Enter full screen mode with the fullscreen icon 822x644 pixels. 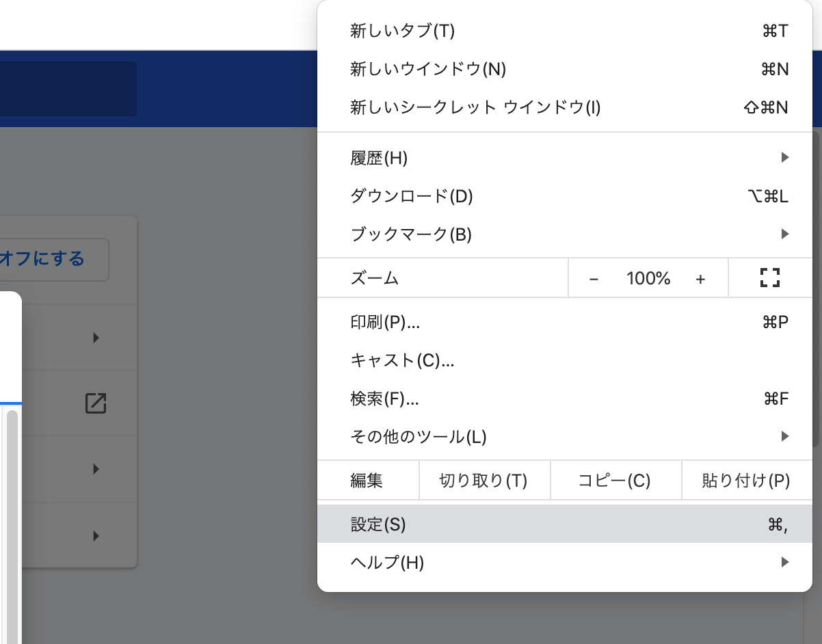771,278
